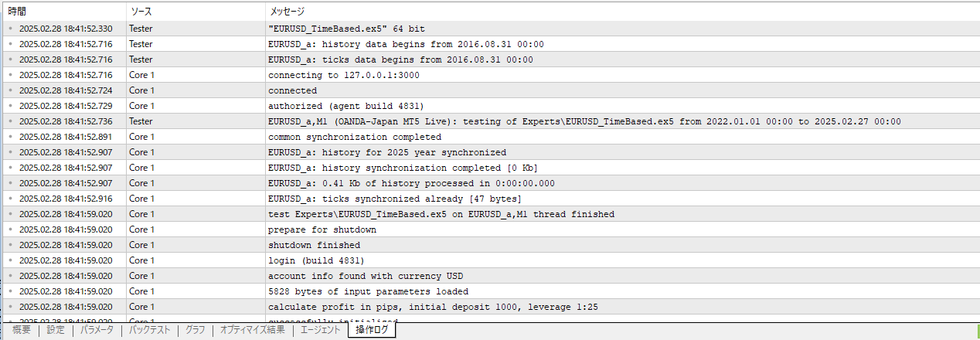Select the "EURUSD_TimeBased.ex5" 64 bit log row
Image resolution: width=980 pixels, height=340 pixels.
point(490,29)
